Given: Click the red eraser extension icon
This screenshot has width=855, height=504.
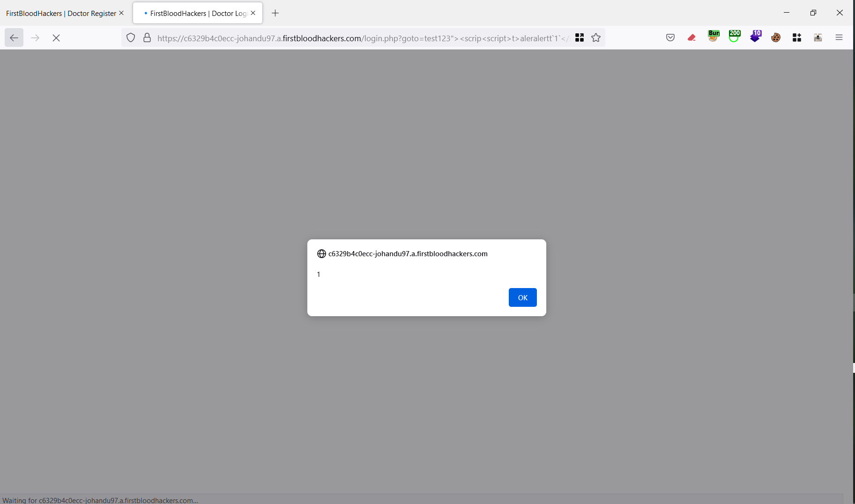Looking at the screenshot, I should [x=691, y=38].
